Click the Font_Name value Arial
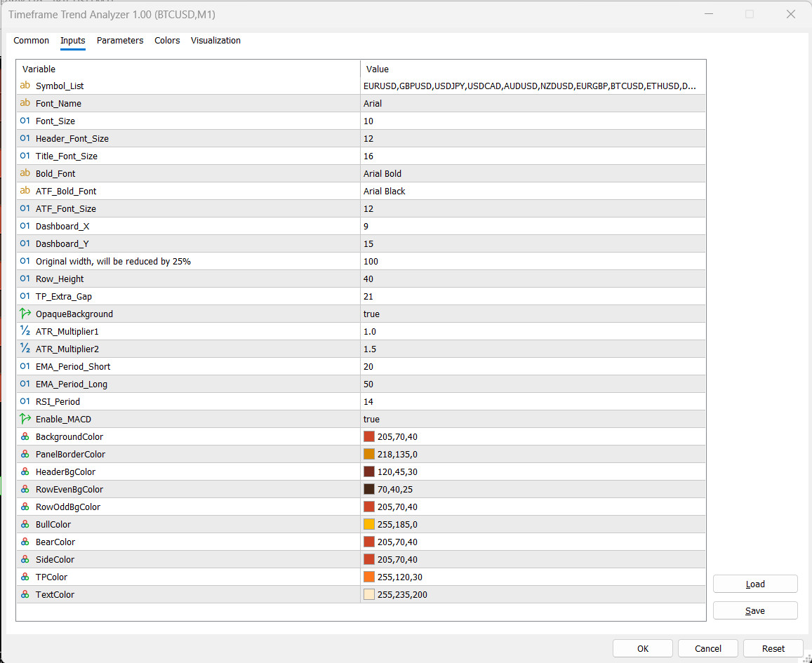Image resolution: width=812 pixels, height=663 pixels. (x=373, y=104)
